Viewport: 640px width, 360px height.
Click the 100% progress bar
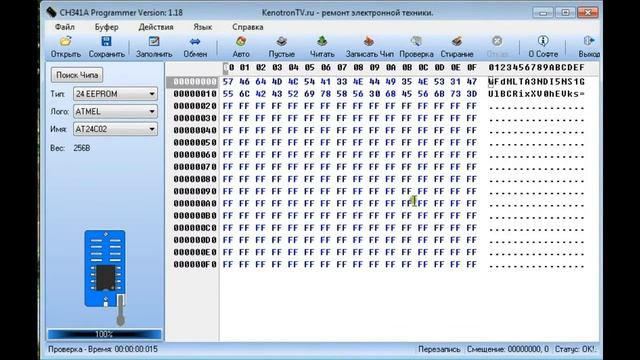tap(104, 334)
